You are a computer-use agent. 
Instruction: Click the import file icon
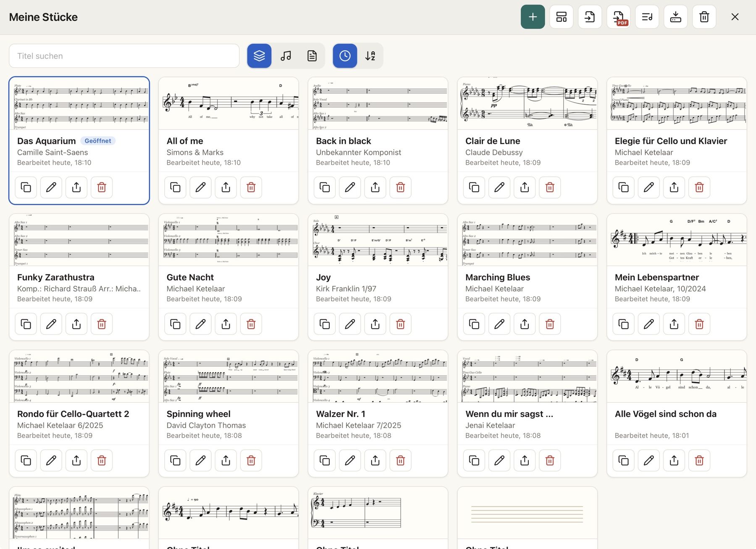tap(590, 17)
